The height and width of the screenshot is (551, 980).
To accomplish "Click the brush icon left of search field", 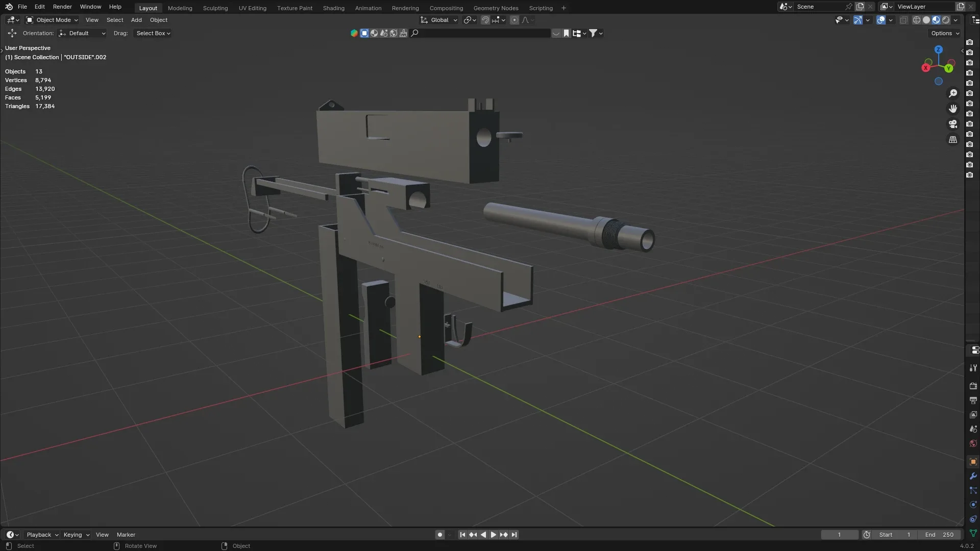I will pyautogui.click(x=404, y=33).
